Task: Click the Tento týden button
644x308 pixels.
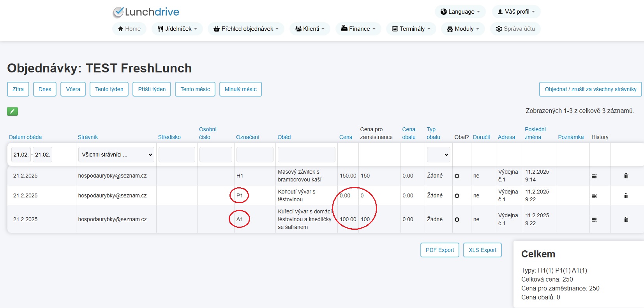Action: click(x=109, y=89)
